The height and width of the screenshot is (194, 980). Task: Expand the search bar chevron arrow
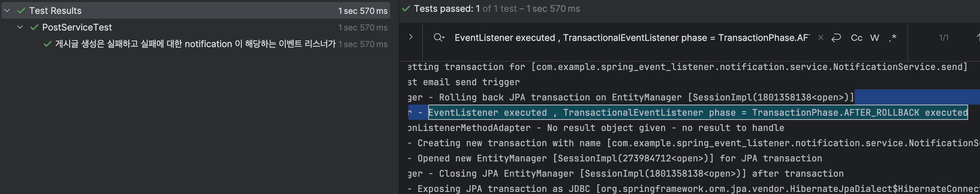(x=410, y=37)
